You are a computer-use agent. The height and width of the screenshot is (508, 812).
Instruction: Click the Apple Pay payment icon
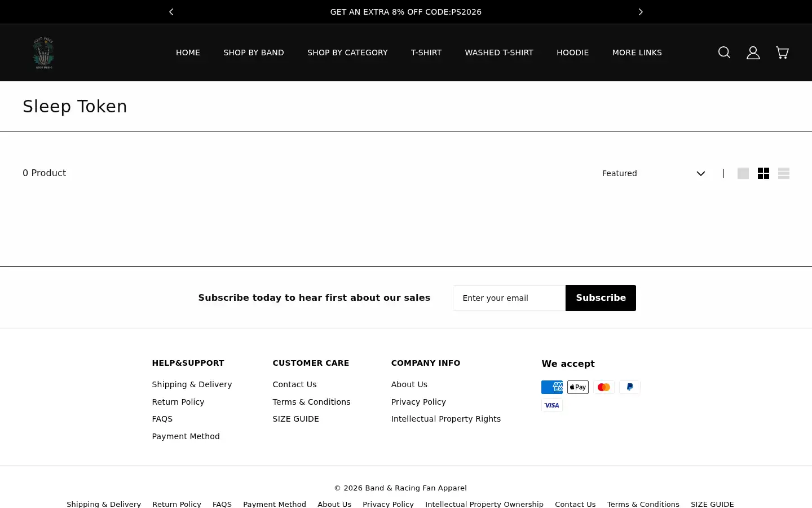coord(578,387)
